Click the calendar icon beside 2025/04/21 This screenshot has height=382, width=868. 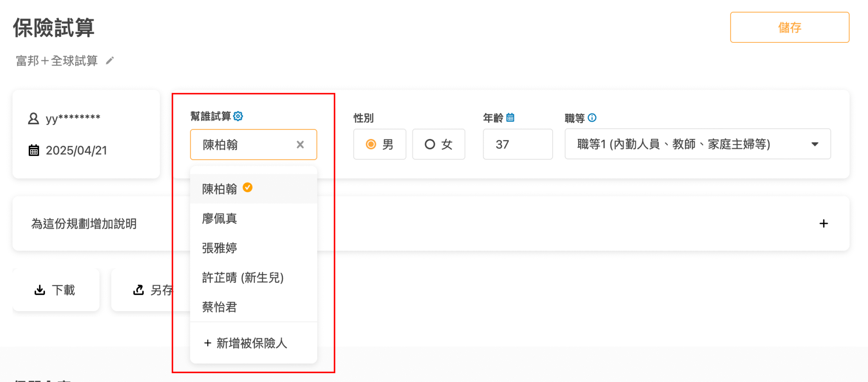coord(35,150)
